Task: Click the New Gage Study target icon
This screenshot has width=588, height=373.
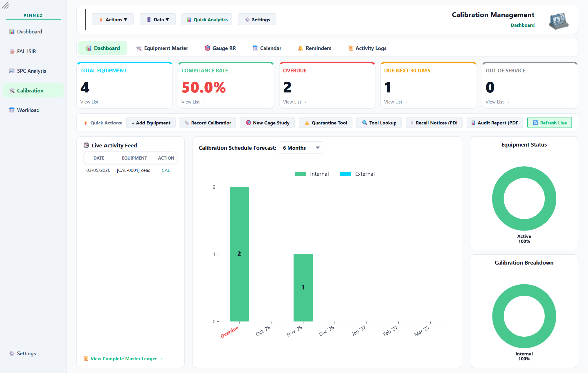Action: click(248, 123)
